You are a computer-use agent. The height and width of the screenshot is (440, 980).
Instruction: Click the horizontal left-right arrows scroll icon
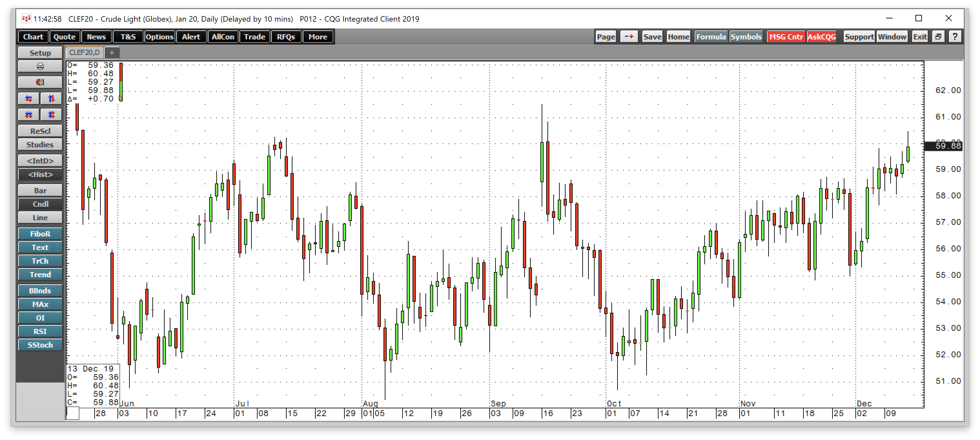(28, 99)
